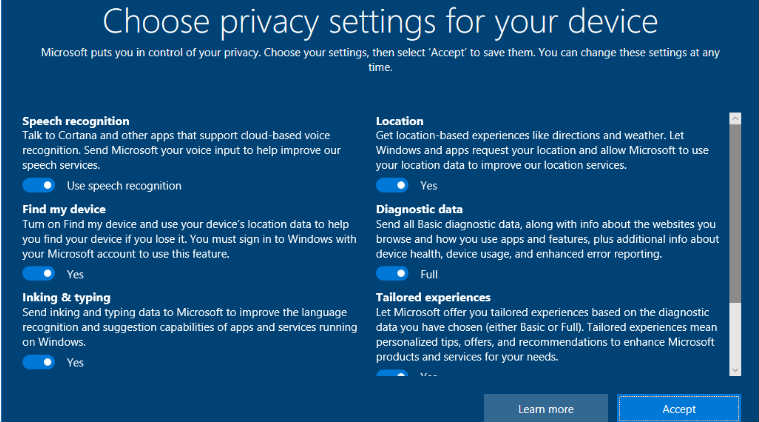This screenshot has height=422, width=759.
Task: Click the 'Full' label beside Diagnostic toggle
Action: pos(429,273)
